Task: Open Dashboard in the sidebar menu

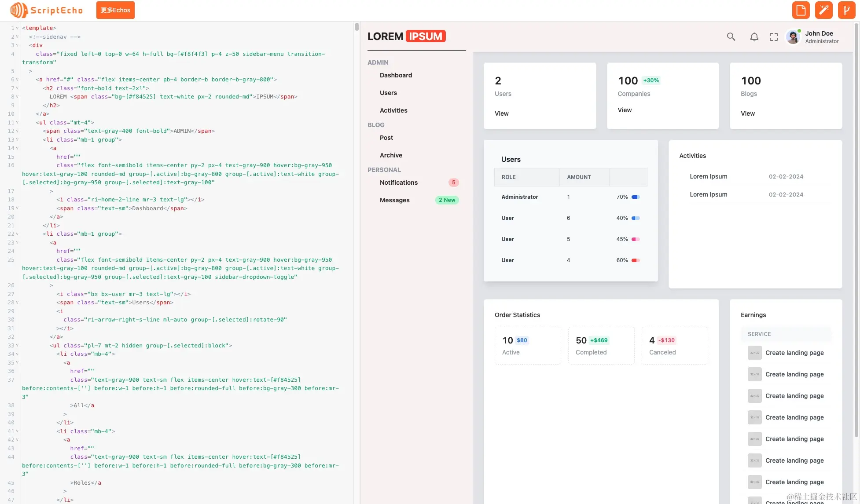Action: 396,75
